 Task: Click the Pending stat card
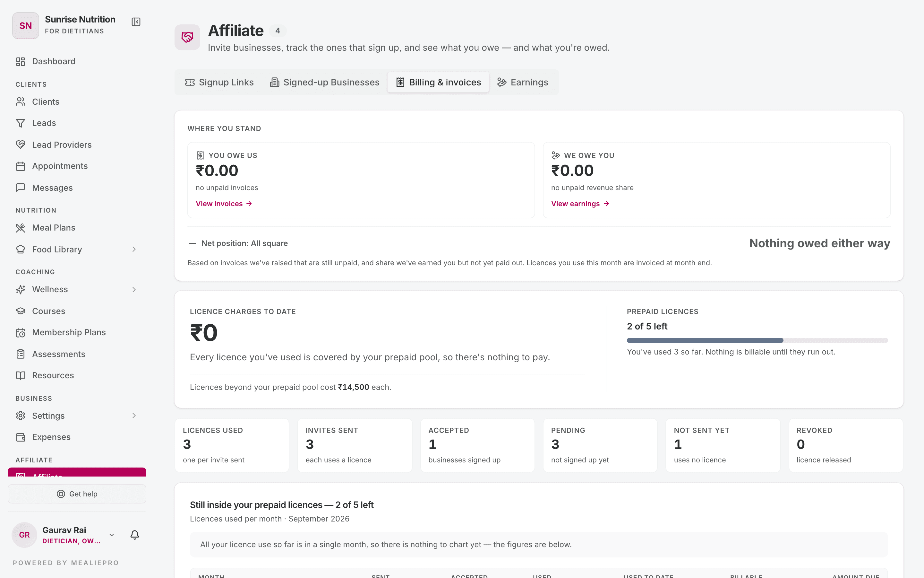tap(600, 445)
